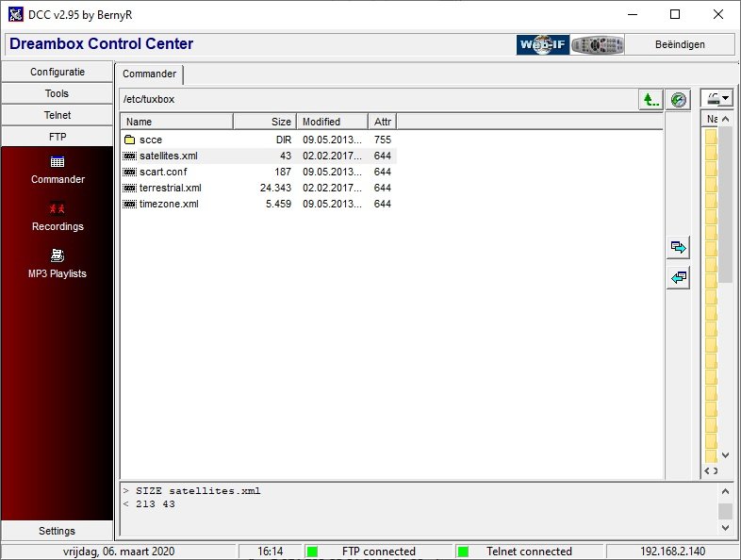Viewport: 741px width, 560px height.
Task: Select the terrestrial.xml file icon
Action: (x=129, y=189)
